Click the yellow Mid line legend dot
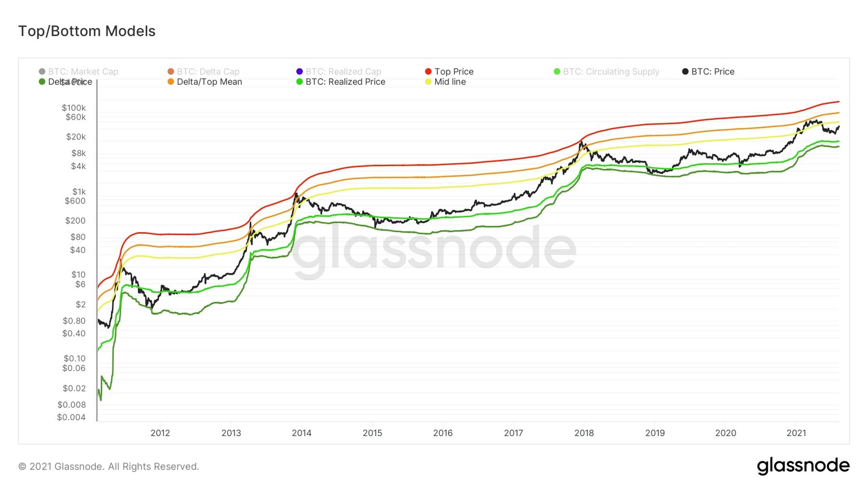Viewport: 868px width, 488px height. pos(428,82)
